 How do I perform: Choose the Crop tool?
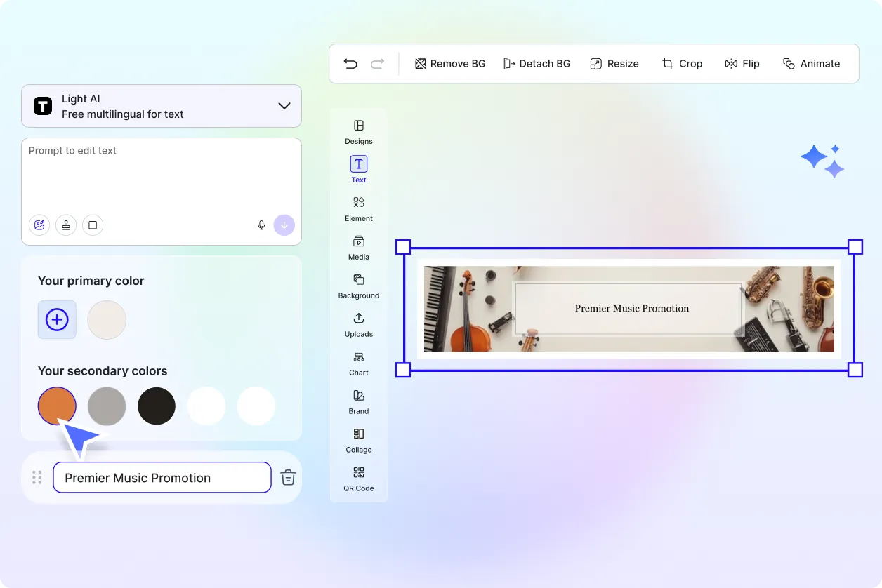click(x=682, y=64)
